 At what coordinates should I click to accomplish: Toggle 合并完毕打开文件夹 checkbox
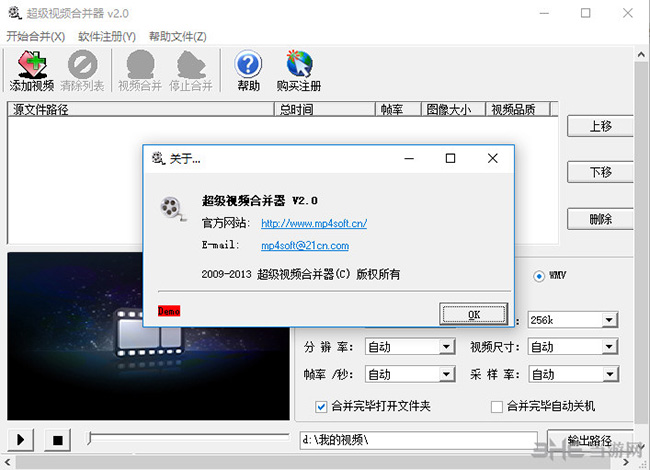(x=321, y=407)
